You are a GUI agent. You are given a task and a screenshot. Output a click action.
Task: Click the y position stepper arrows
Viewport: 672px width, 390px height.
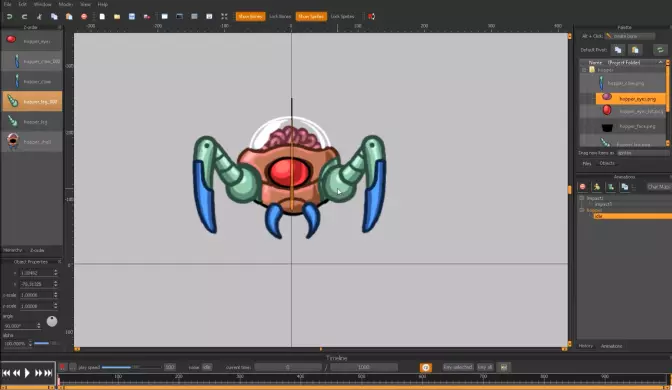(55, 284)
